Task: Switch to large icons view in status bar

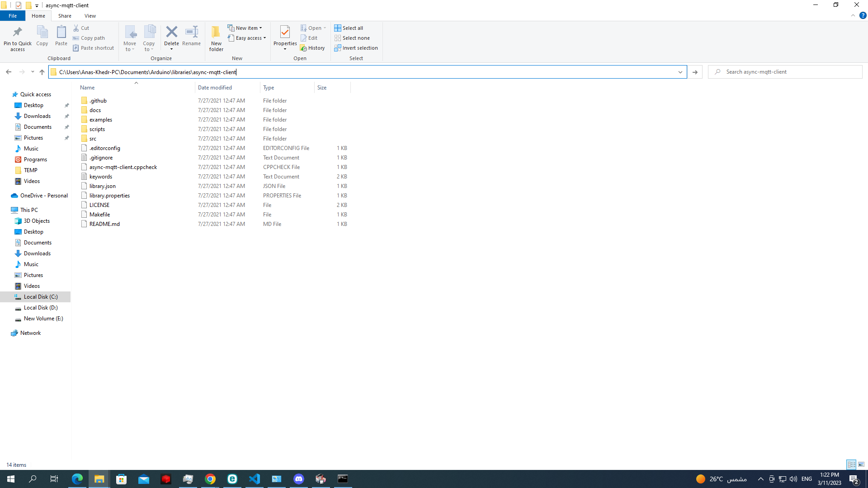Action: click(861, 465)
